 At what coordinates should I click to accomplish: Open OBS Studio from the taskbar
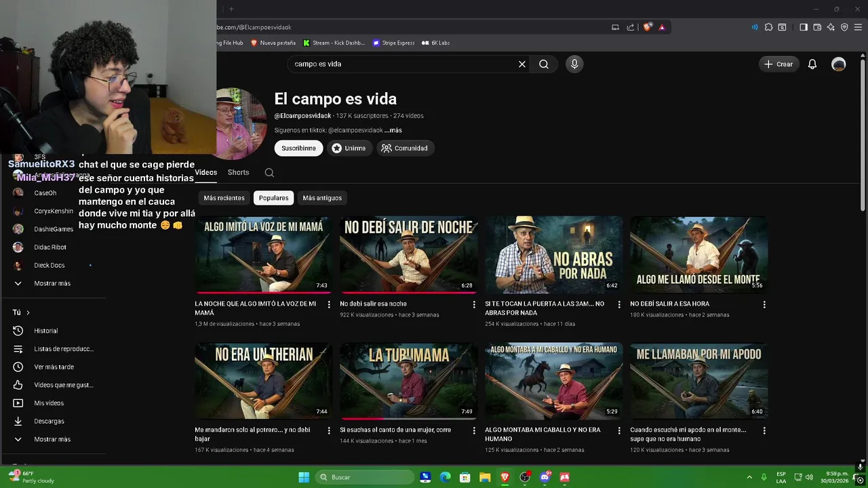[x=524, y=477]
